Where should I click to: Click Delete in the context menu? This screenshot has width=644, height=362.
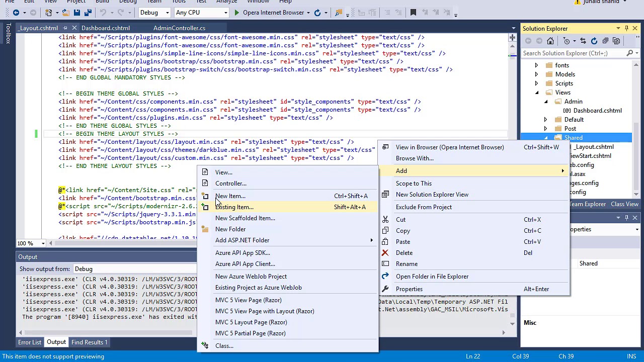pos(473,253)
